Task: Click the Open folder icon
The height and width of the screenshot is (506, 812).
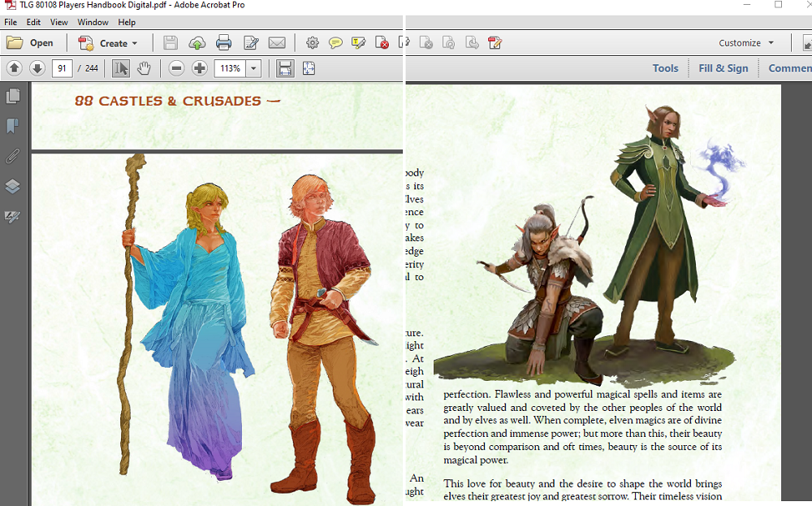Action: click(15, 43)
